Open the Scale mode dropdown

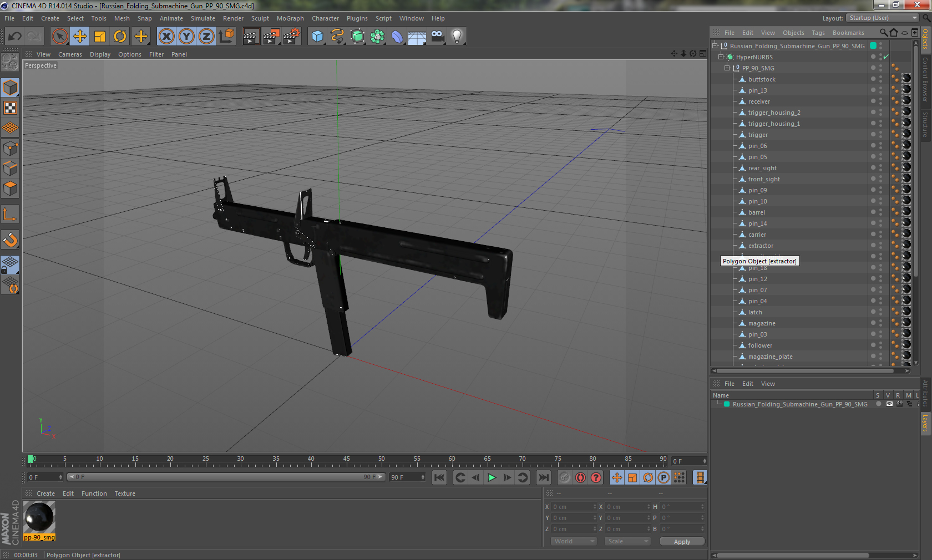pos(627,541)
